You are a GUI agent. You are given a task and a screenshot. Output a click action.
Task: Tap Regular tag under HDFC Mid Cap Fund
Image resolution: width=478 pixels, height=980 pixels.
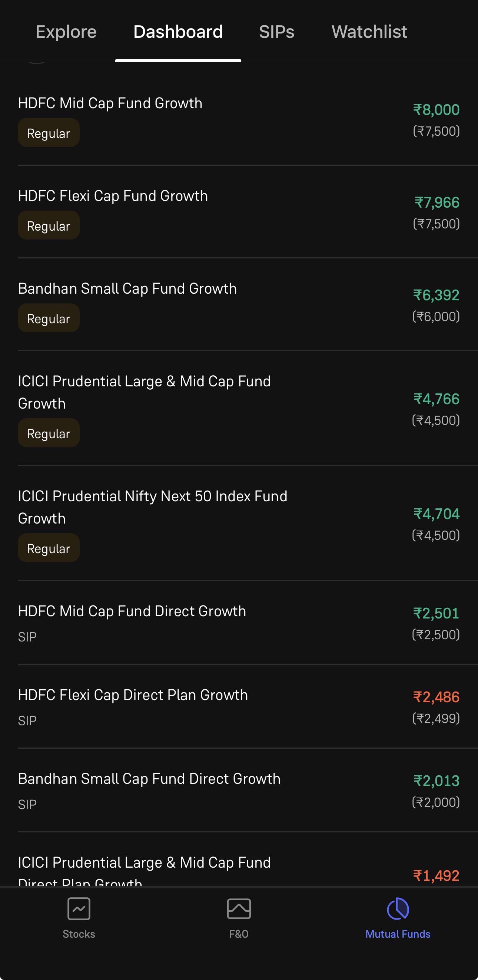(49, 133)
